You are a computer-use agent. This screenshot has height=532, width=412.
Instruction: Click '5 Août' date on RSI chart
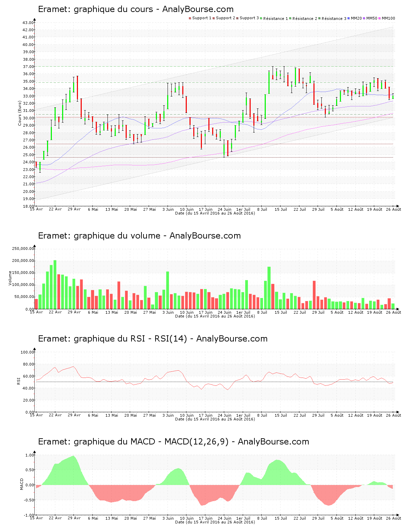point(337,415)
